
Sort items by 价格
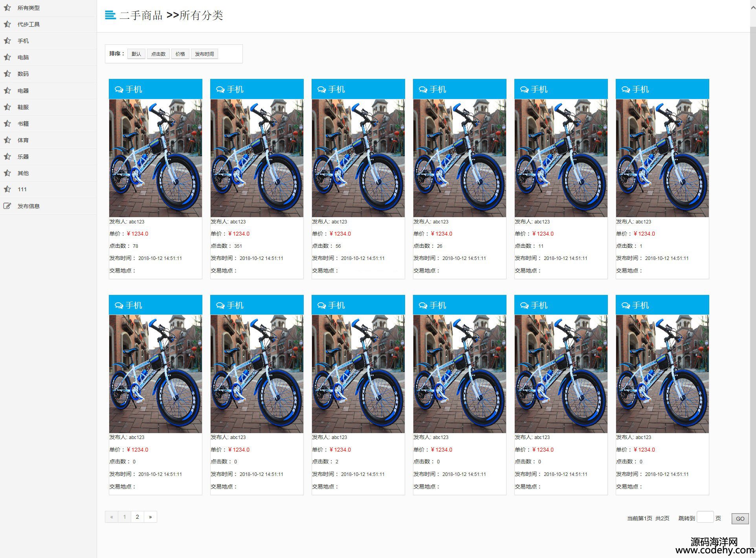[x=180, y=54]
